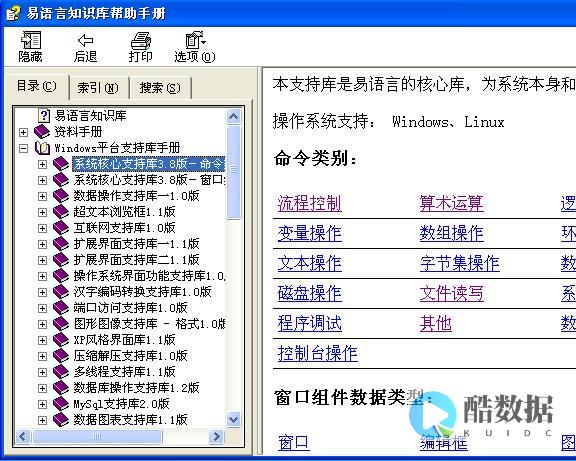Click the book icon for 压缩解压支持库1.0版
The height and width of the screenshot is (461, 576).
pos(61,356)
